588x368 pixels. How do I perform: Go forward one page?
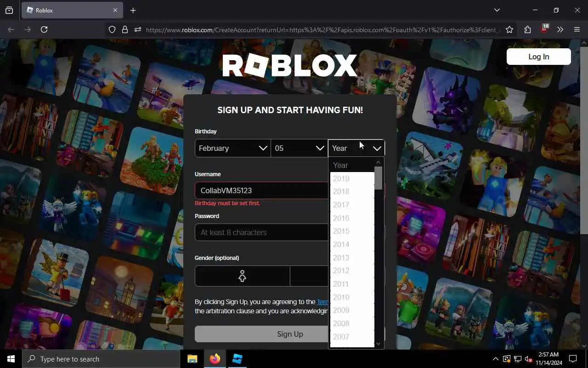click(28, 29)
